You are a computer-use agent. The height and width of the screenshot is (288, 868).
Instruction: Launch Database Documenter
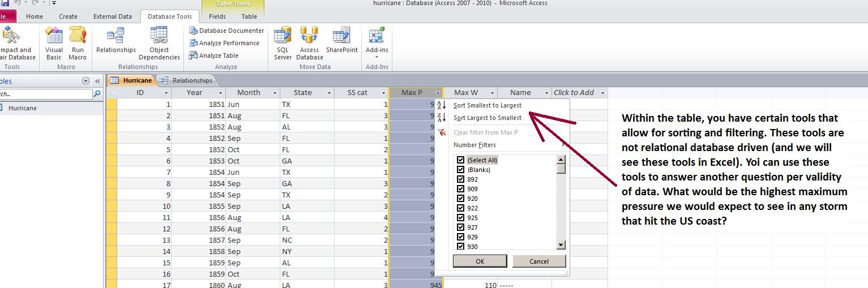click(x=226, y=31)
